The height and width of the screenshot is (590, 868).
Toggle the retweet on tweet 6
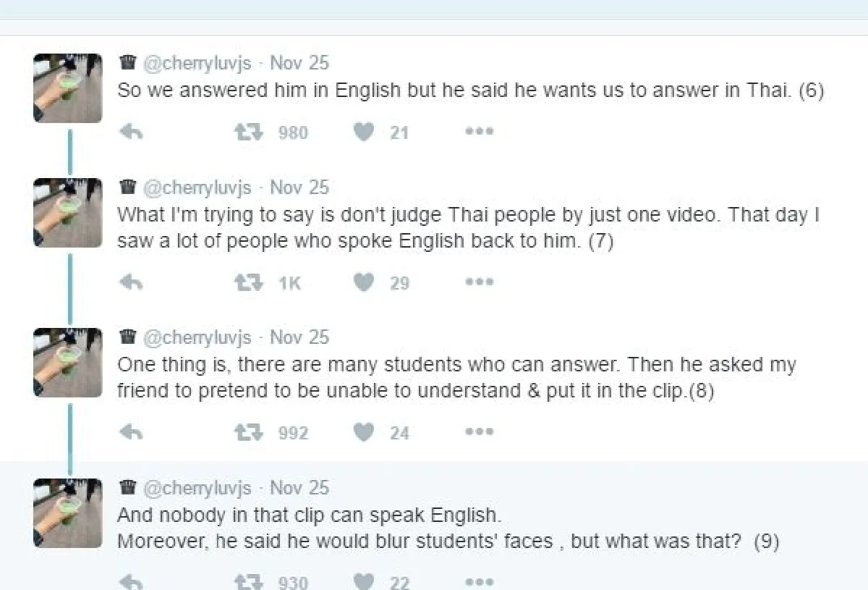[247, 131]
